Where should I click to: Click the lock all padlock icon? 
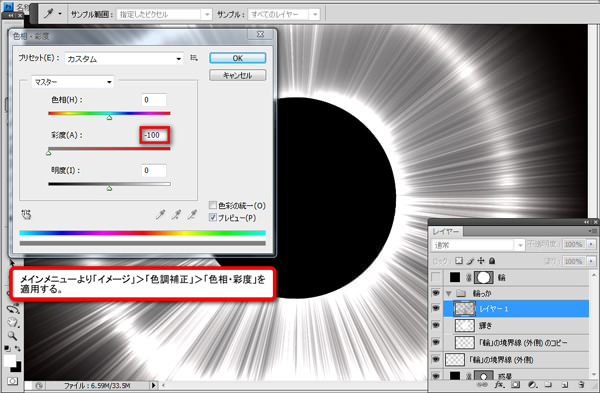(492, 261)
